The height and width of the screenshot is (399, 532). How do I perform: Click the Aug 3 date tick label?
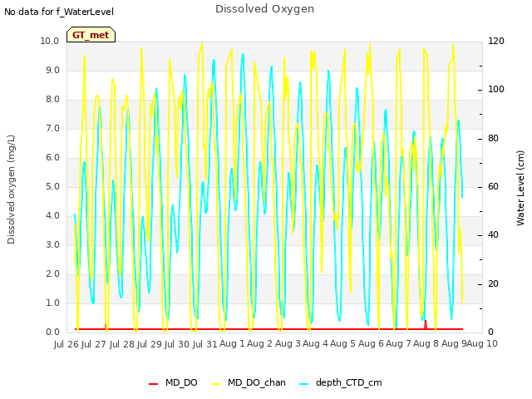point(288,343)
